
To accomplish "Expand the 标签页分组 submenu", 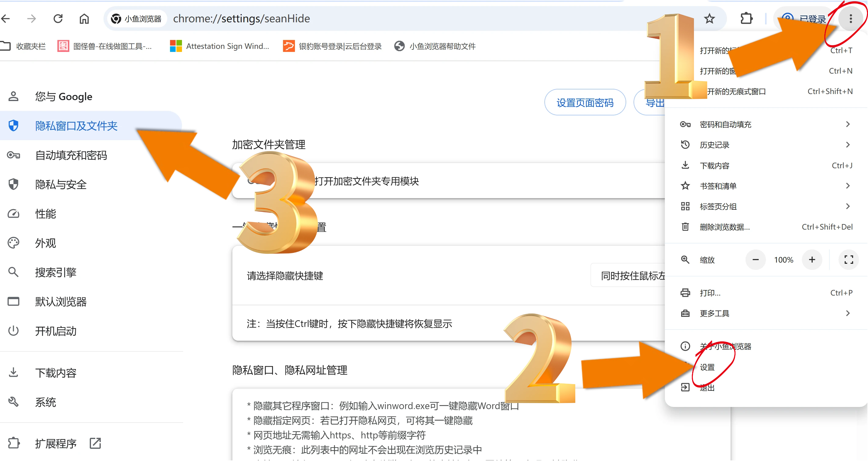I will click(x=766, y=207).
